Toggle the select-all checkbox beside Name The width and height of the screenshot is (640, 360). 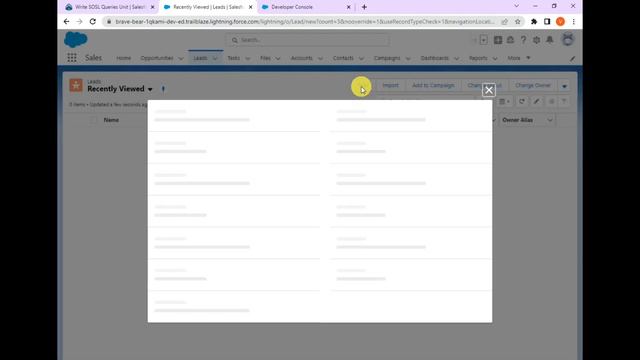coord(93,120)
